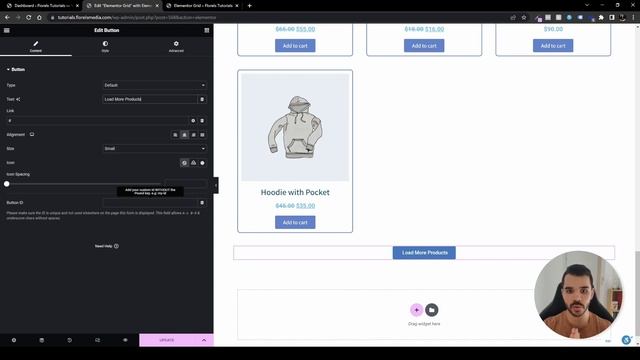Toggle Responsive Mode icon
The image size is (640, 360).
98,340
